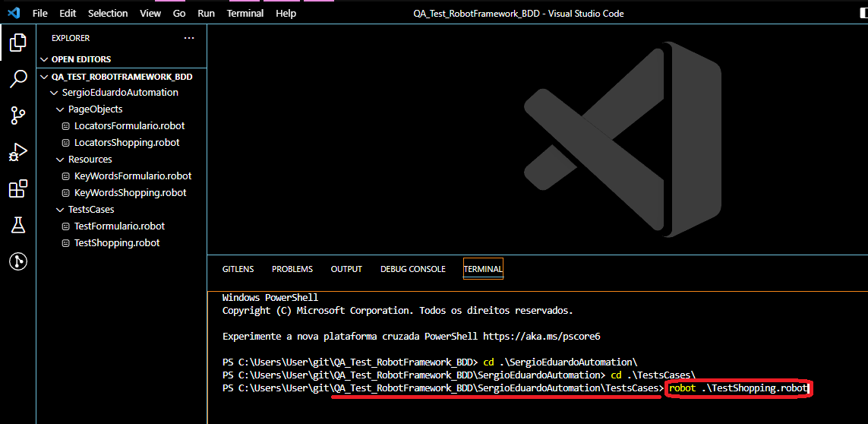This screenshot has width=868, height=424.
Task: Open TestShopping.robot file
Action: (x=117, y=242)
